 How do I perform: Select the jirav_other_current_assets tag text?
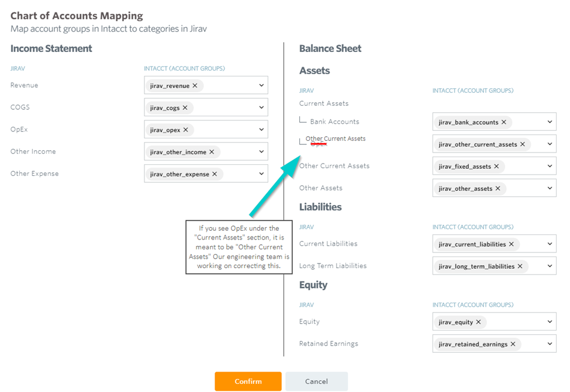(478, 144)
